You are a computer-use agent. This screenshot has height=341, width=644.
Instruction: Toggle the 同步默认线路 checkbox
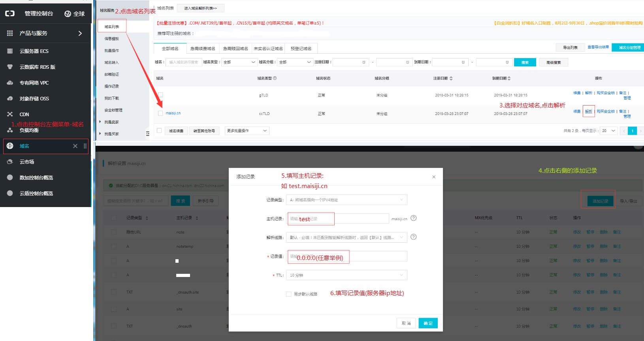[289, 294]
